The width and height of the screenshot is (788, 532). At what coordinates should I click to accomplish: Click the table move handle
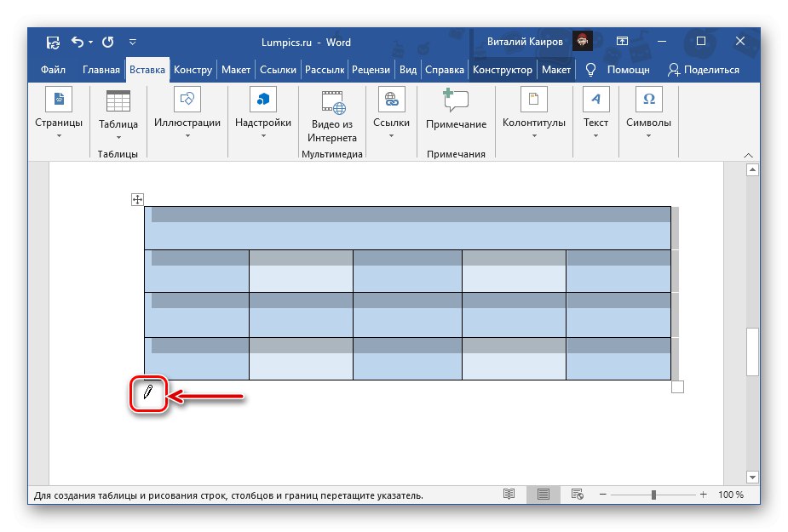pyautogui.click(x=137, y=199)
